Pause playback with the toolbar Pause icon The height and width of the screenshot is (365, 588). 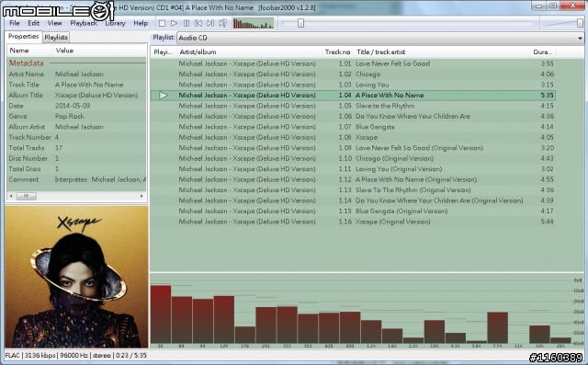(x=187, y=23)
